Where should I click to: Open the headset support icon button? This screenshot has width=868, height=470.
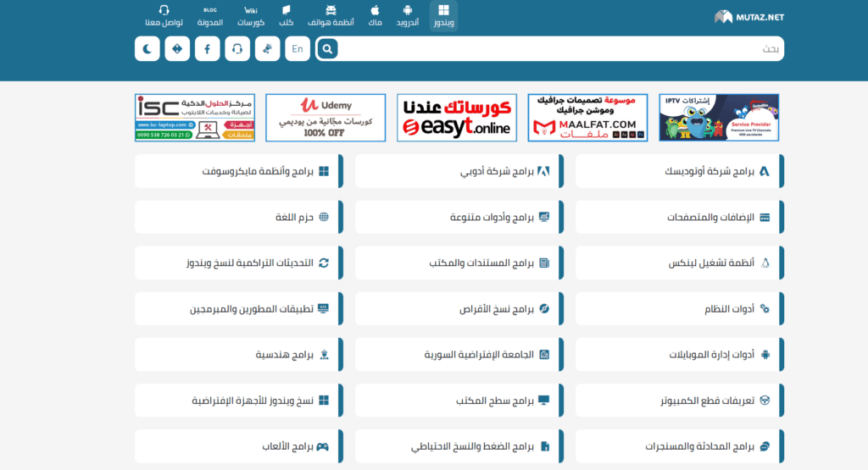point(237,49)
